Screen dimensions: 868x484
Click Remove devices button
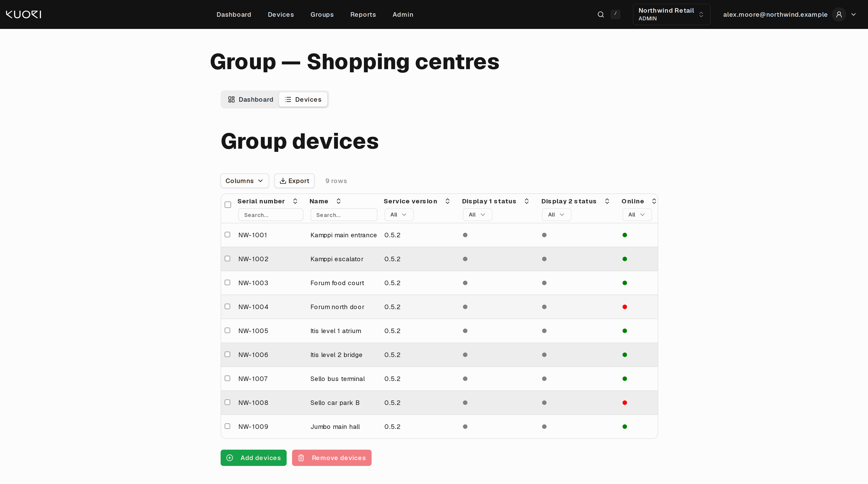[332, 458]
